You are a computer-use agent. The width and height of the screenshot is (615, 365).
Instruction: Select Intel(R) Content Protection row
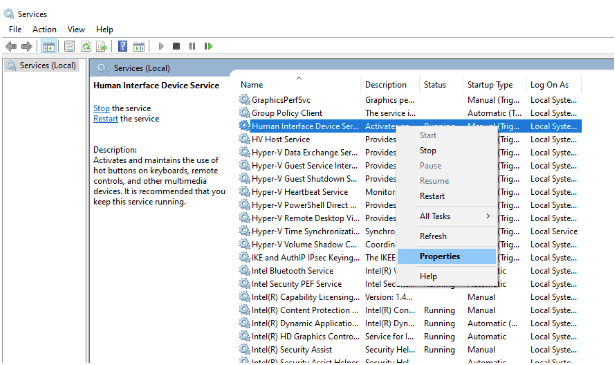[x=410, y=310]
